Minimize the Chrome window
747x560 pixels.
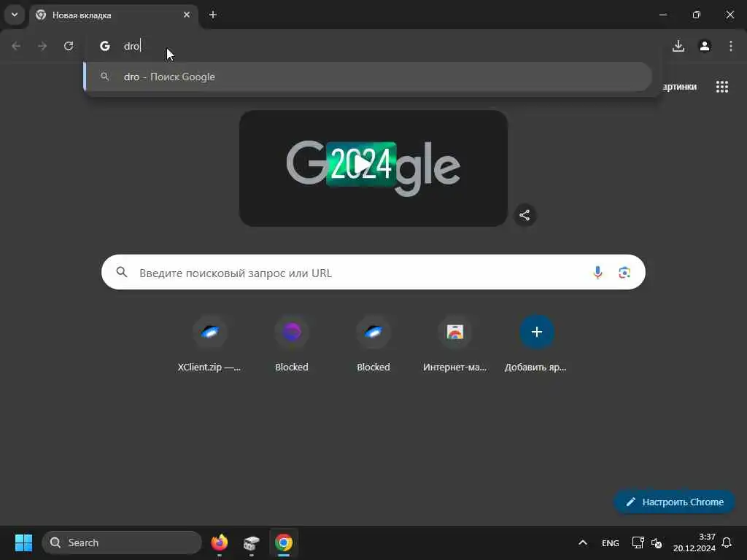pyautogui.click(x=663, y=15)
